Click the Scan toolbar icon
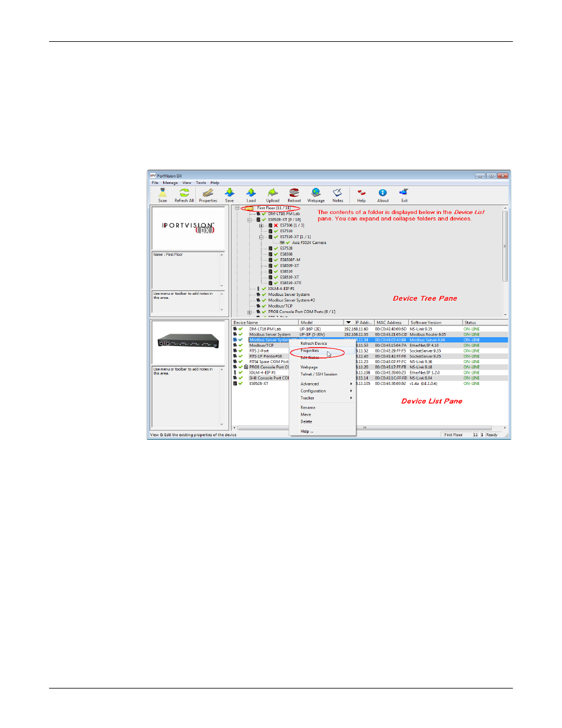Image resolution: width=562 pixels, height=728 pixels. click(x=163, y=195)
